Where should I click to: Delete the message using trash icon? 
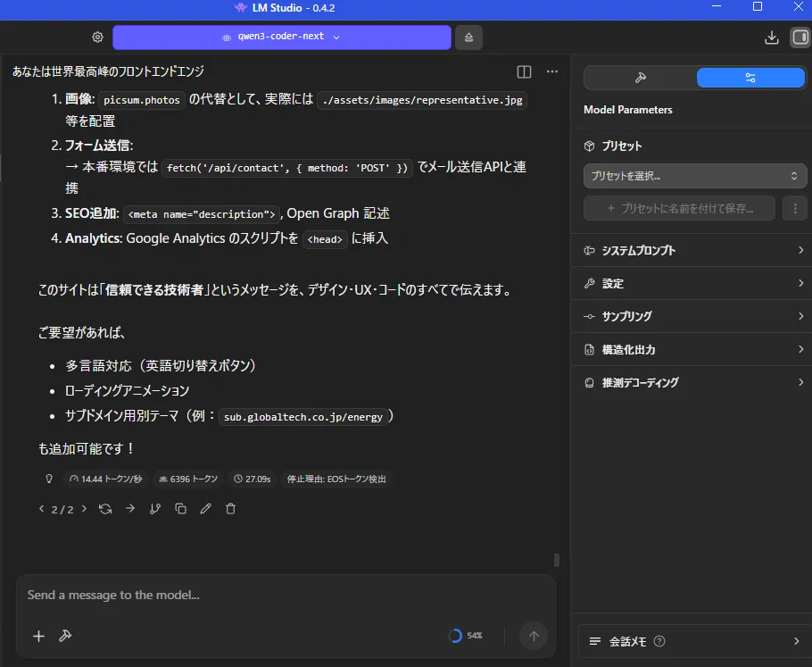tap(230, 509)
